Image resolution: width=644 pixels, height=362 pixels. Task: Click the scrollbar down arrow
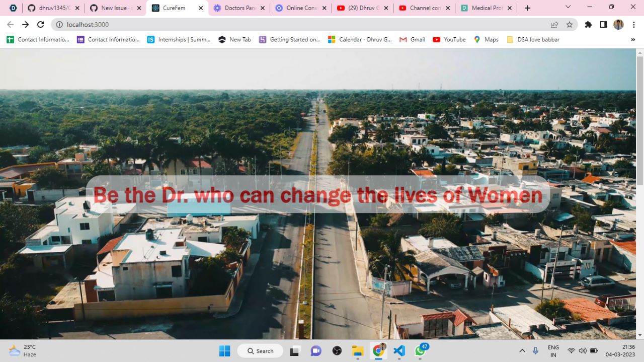coord(640,335)
